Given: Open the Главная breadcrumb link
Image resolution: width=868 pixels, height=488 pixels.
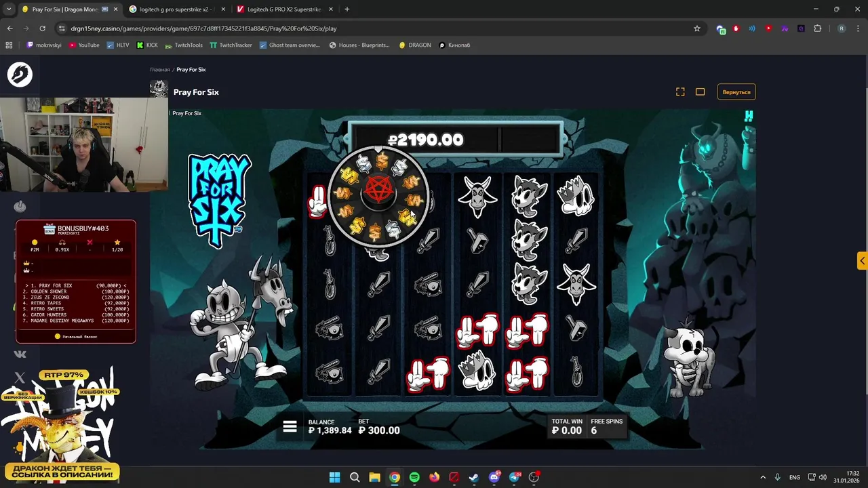Looking at the screenshot, I should pyautogui.click(x=160, y=70).
